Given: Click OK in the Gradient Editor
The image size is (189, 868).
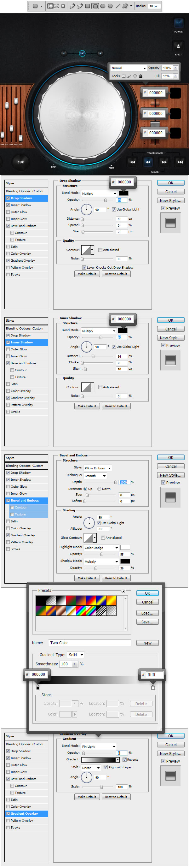Looking at the screenshot, I should 147,593.
